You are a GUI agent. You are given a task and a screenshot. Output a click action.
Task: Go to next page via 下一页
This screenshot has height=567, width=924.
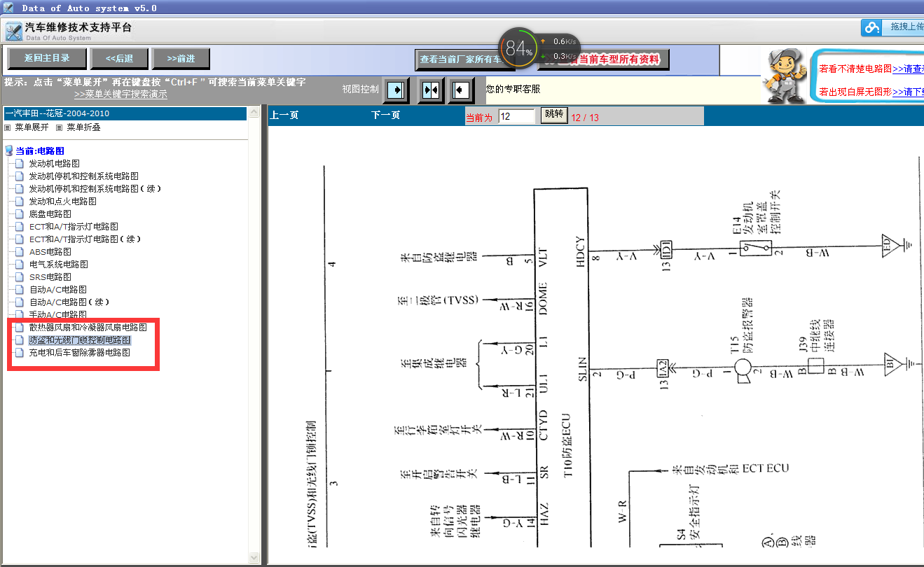pos(385,115)
